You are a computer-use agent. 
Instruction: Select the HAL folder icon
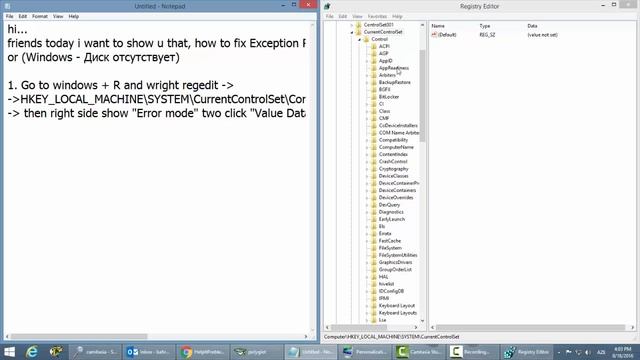pos(373,277)
